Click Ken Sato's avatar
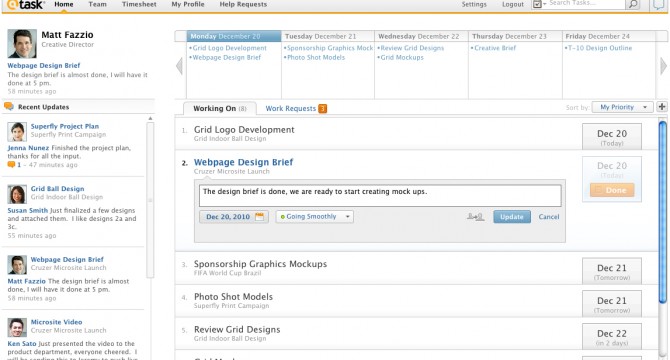Image resolution: width=670 pixels, height=360 pixels. pos(17,328)
